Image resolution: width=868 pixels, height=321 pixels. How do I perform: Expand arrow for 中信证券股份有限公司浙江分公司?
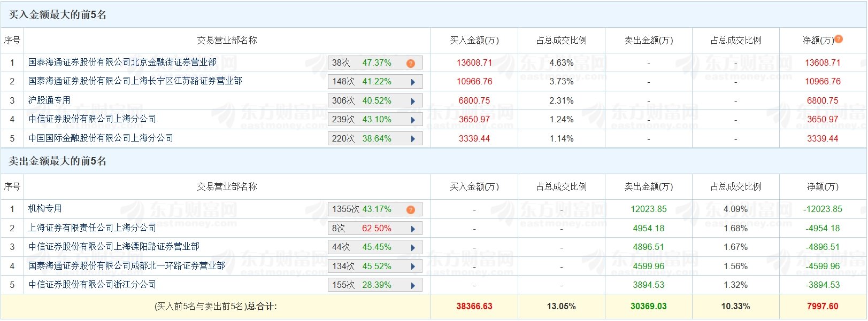[x=413, y=286]
